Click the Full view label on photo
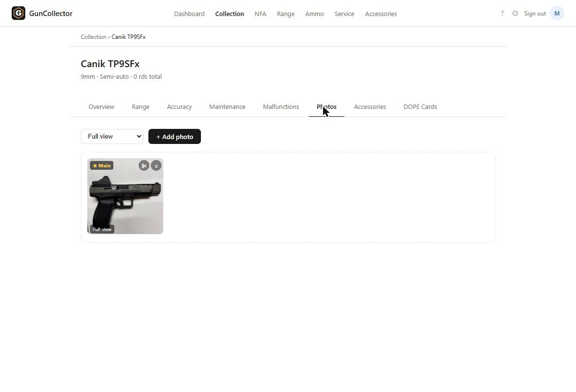 click(x=102, y=229)
